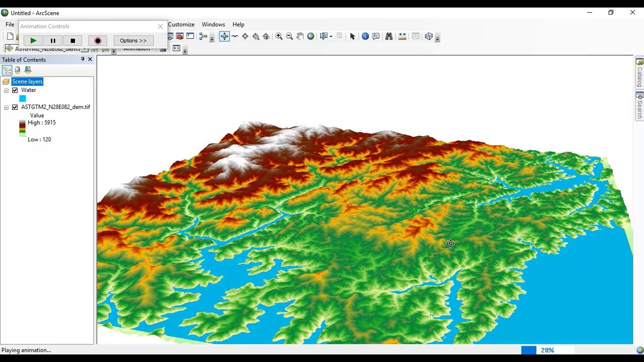Select the Pan hand tool
Viewport: 644px width, 362px height.
click(x=300, y=36)
